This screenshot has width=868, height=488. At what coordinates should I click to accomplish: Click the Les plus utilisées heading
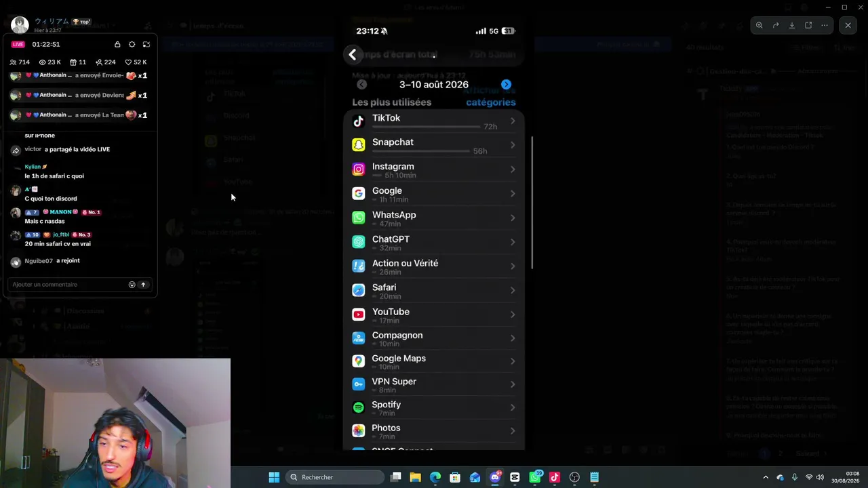(x=392, y=102)
